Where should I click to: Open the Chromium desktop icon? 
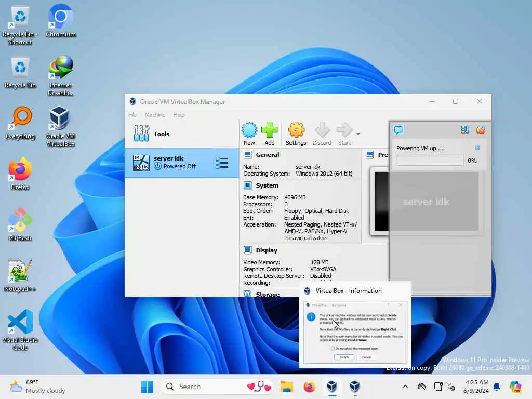coord(60,21)
